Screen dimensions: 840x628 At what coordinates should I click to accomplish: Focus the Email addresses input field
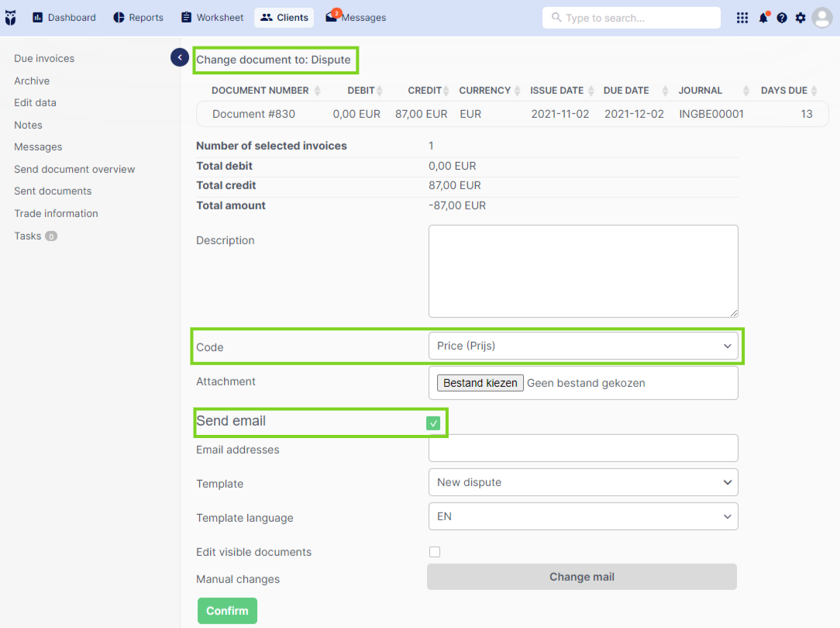tap(583, 448)
